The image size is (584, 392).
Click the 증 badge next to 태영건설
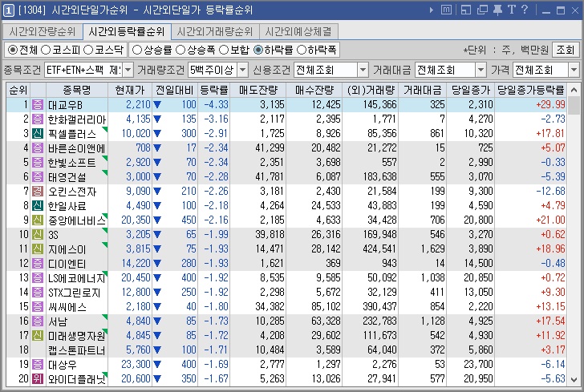tap(38, 177)
